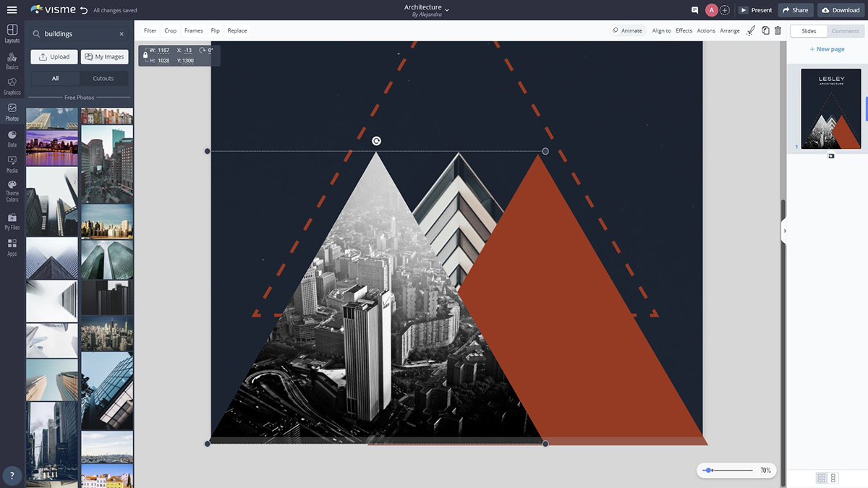Open the Photos panel
The height and width of the screenshot is (488, 868).
[x=12, y=112]
